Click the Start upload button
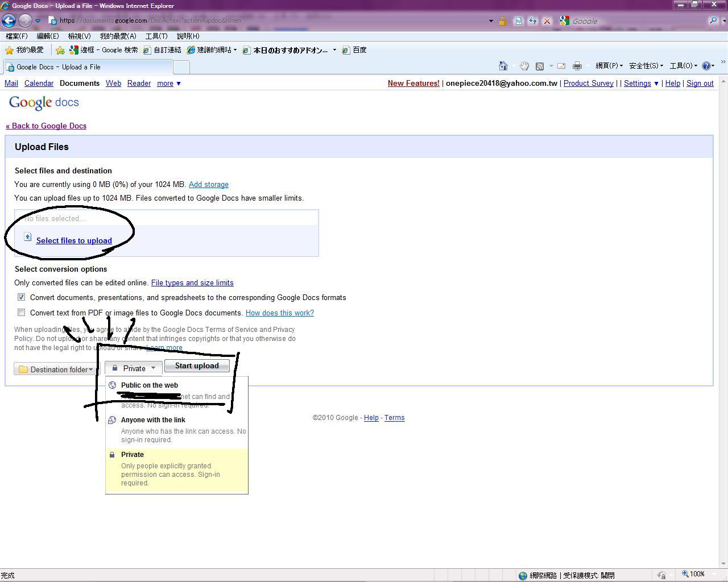Screen dimensions: 728x582 pyautogui.click(x=197, y=365)
